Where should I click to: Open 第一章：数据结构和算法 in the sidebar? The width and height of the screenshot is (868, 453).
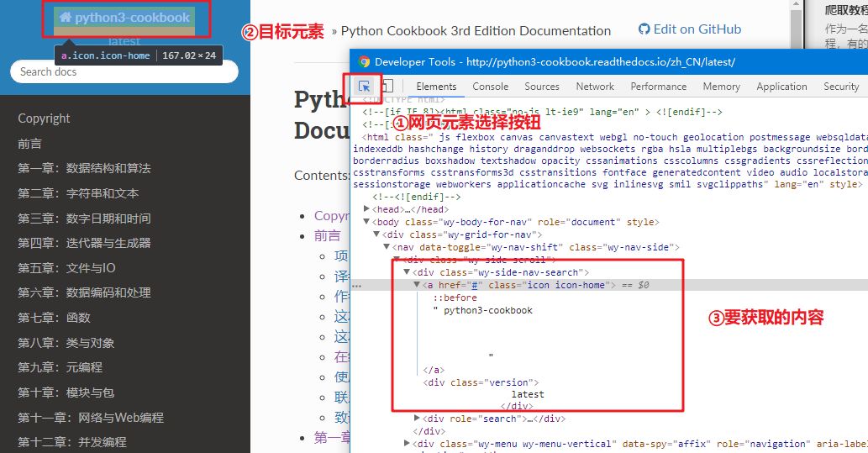point(84,168)
